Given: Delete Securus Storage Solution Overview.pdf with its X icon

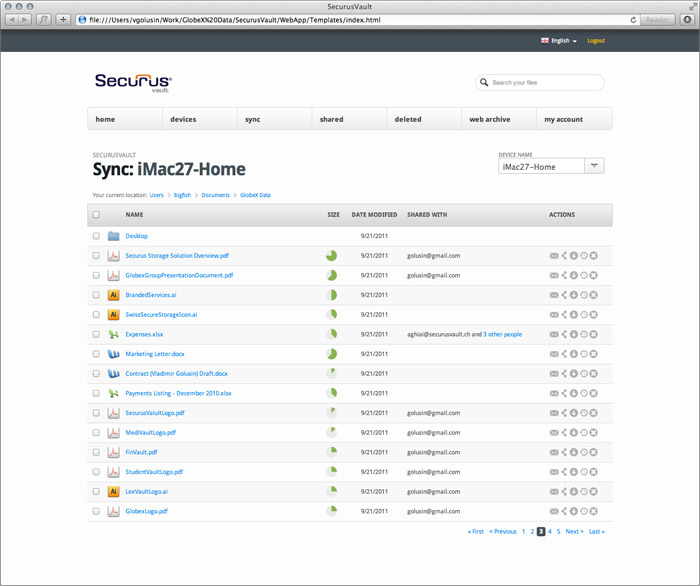Looking at the screenshot, I should point(593,256).
